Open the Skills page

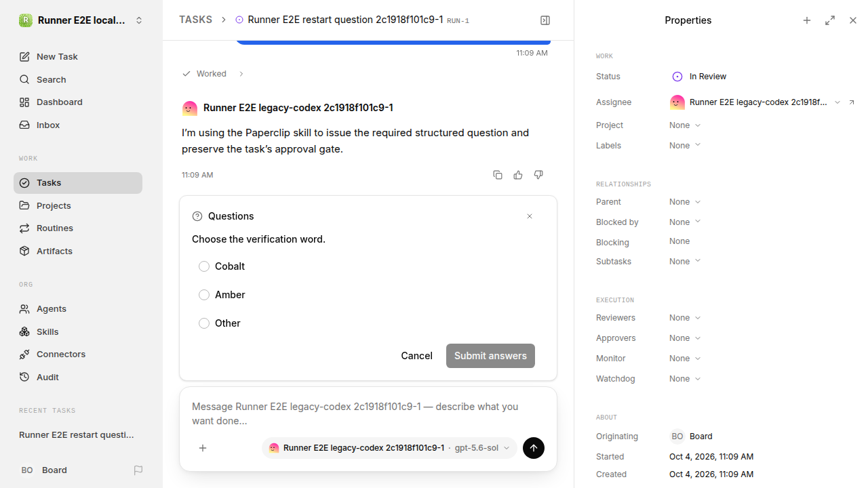78,332
